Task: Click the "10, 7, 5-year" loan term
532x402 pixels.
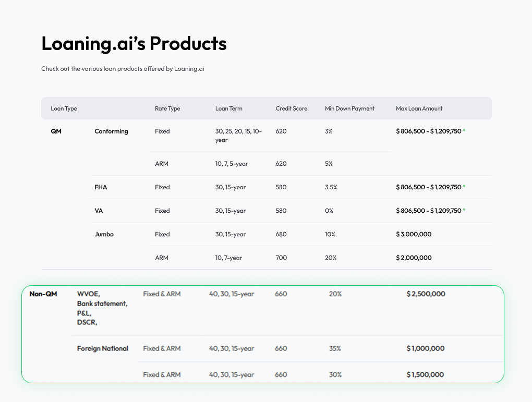Action: point(232,164)
